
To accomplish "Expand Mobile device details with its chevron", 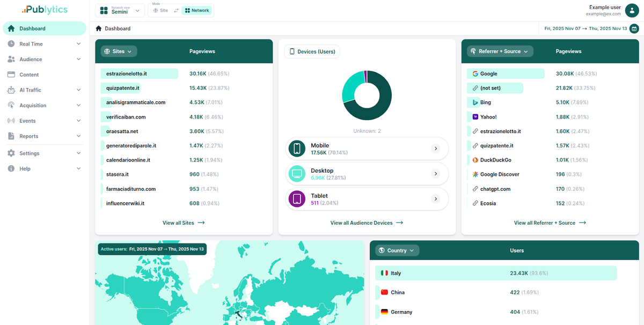I will (x=435, y=149).
